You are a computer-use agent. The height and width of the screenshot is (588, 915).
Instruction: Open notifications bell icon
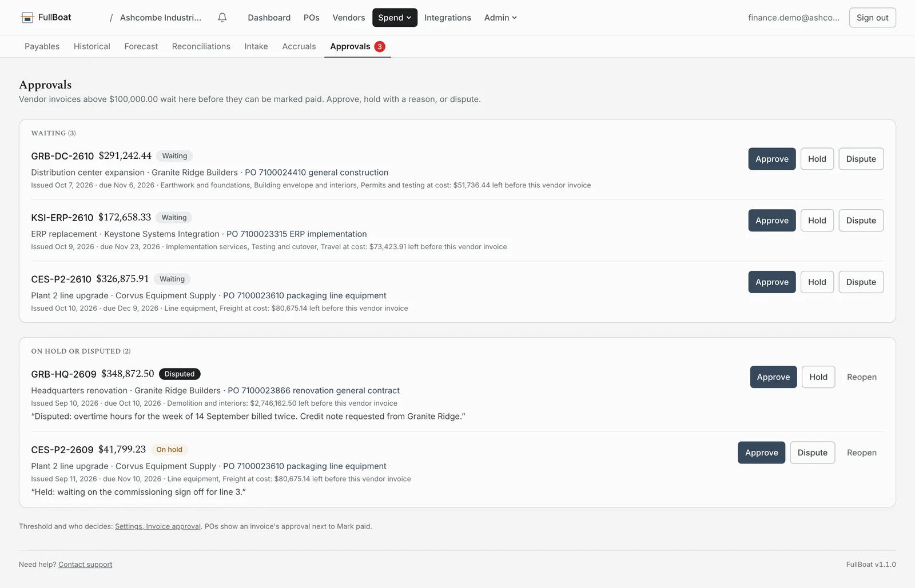click(222, 18)
